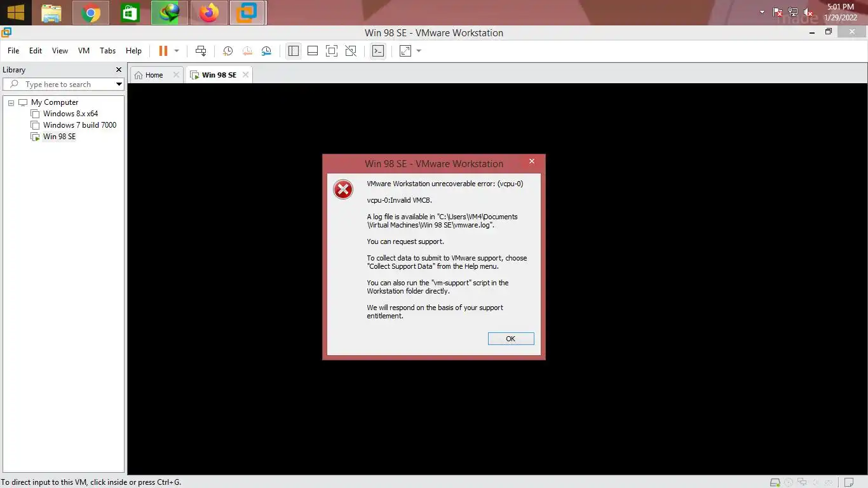
Task: Click the hard disk status bar icon
Action: click(775, 482)
